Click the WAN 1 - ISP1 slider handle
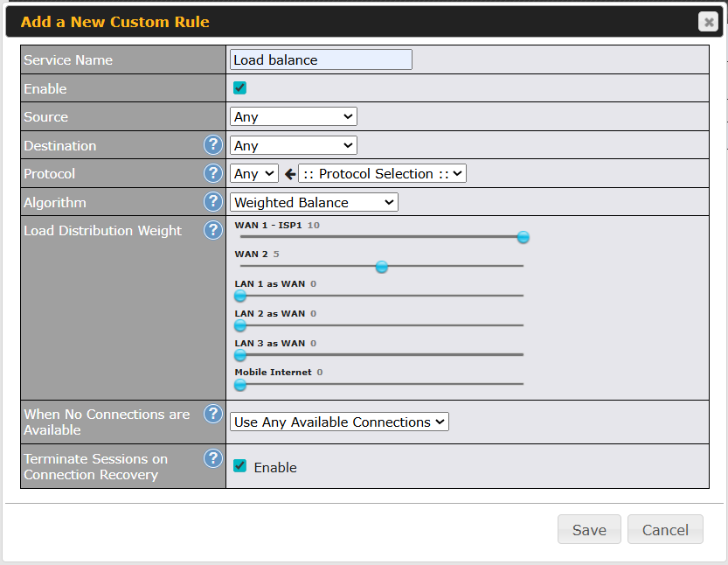The height and width of the screenshot is (565, 728). pos(523,237)
